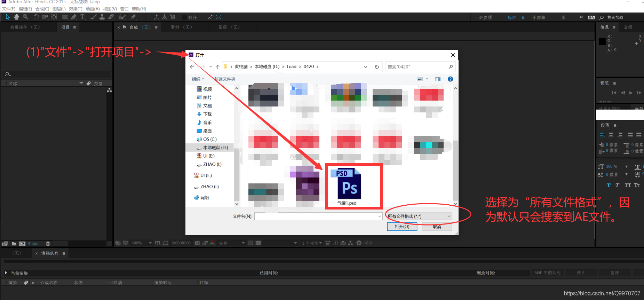This screenshot has height=300, width=644.
Task: Click the View Axis Mode icon
Action: [173, 17]
